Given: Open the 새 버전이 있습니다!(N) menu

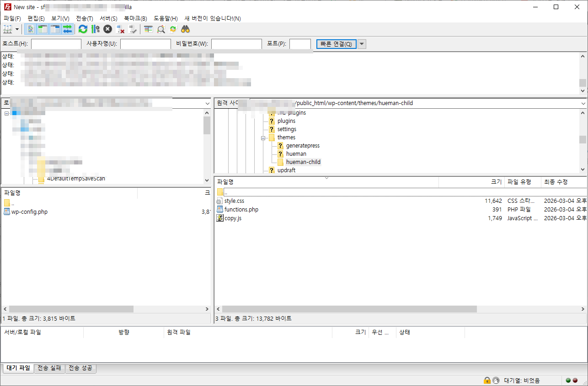Looking at the screenshot, I should 213,18.
